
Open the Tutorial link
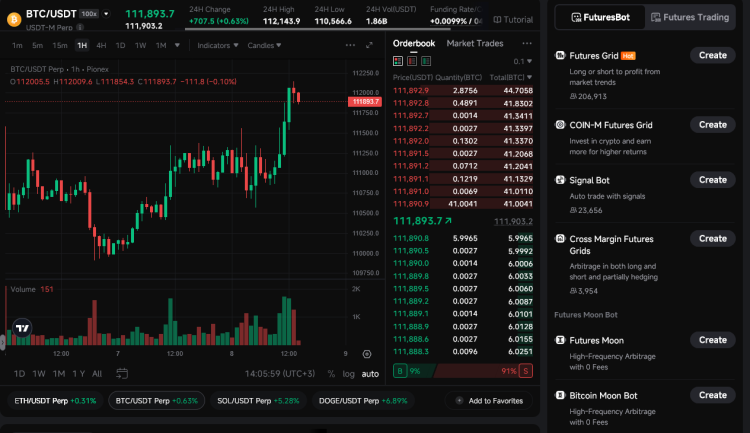click(513, 20)
